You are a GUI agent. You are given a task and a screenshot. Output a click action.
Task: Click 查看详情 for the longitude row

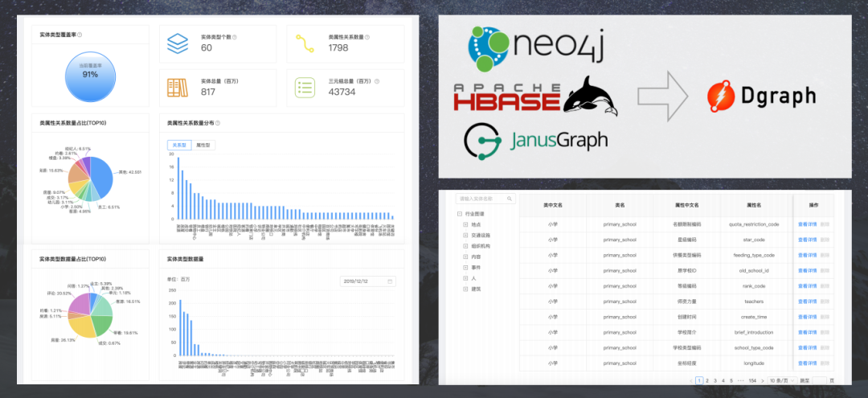[x=807, y=363]
